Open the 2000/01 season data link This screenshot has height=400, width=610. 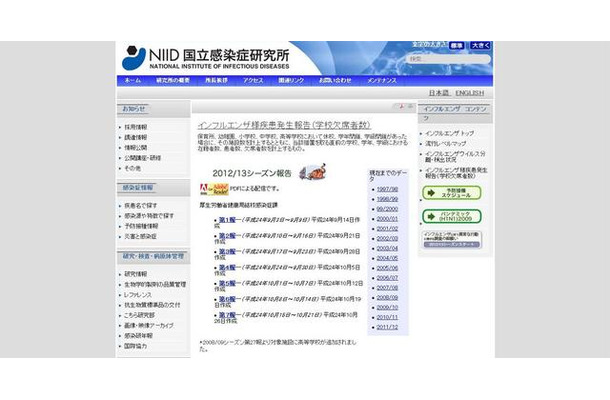point(387,219)
